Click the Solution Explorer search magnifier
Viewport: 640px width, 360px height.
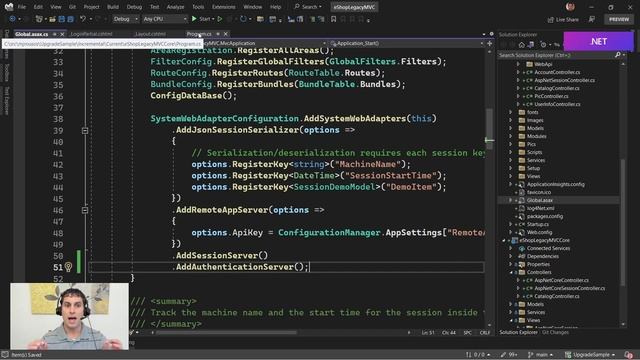coord(618,55)
